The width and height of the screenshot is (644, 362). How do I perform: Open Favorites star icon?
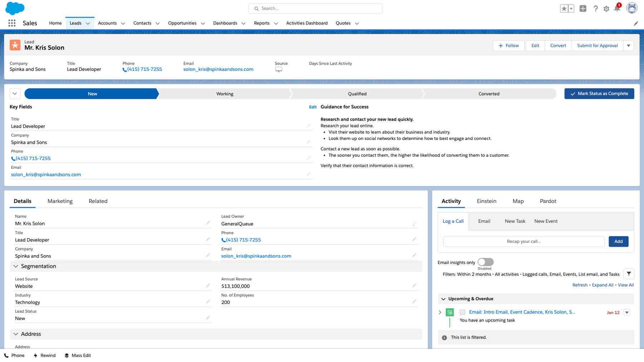tap(564, 9)
